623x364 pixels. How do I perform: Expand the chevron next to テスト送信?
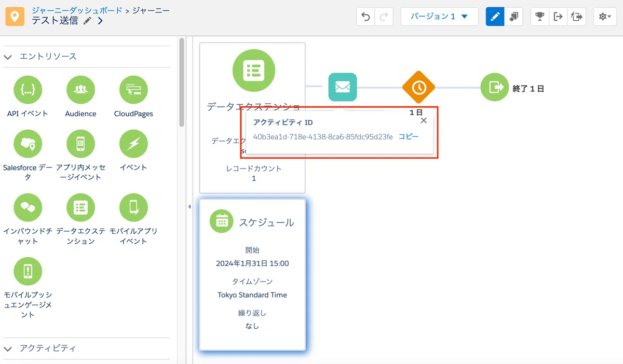pyautogui.click(x=100, y=21)
